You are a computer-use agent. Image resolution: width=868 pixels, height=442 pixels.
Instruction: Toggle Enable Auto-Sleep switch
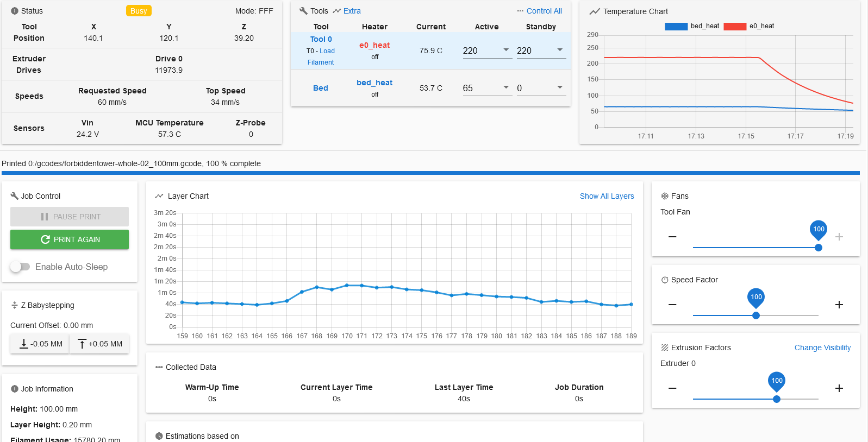20,267
